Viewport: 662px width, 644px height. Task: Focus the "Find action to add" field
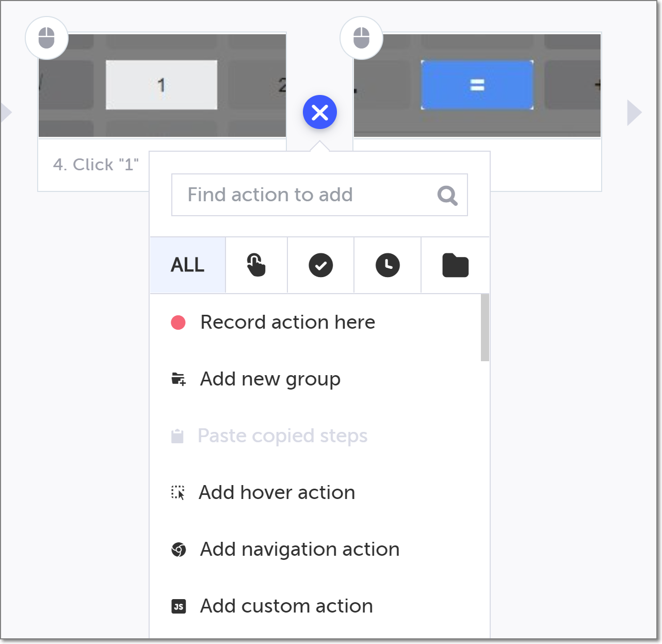pos(319,195)
